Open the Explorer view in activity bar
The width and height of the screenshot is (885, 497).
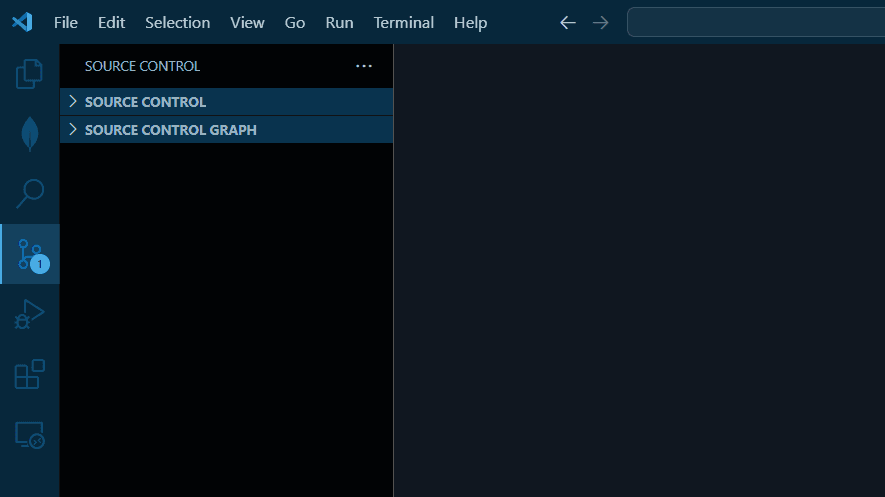[x=29, y=74]
